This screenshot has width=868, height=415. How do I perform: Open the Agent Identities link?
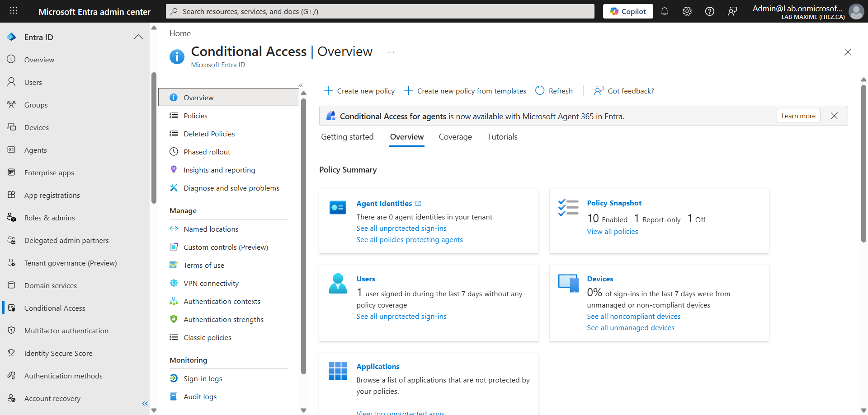point(388,204)
